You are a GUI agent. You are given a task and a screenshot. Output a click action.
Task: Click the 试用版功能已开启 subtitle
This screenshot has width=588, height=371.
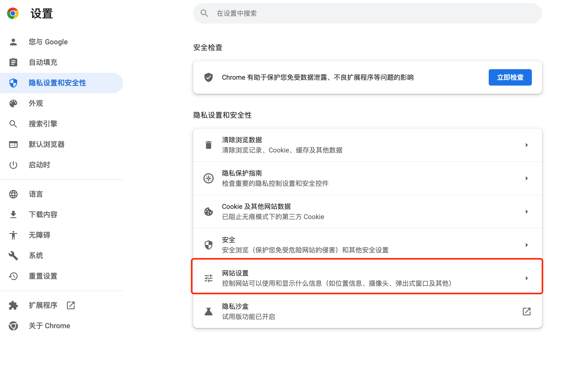(248, 317)
